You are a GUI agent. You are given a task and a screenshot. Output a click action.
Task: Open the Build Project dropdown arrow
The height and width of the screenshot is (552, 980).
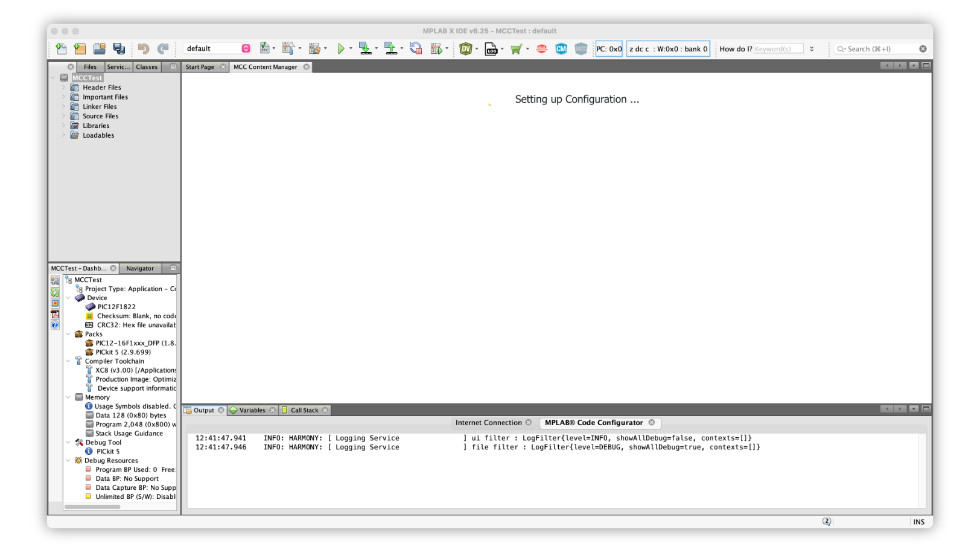(x=300, y=49)
